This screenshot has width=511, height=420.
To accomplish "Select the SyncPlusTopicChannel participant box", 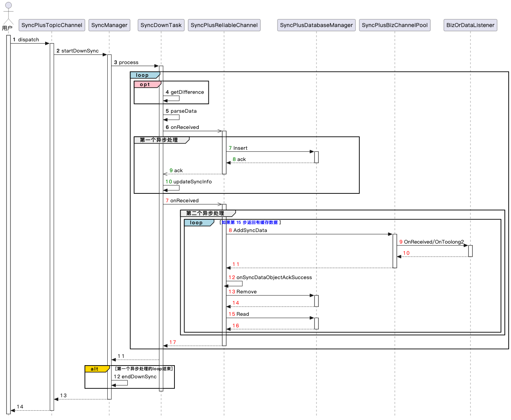I will 52,25.
